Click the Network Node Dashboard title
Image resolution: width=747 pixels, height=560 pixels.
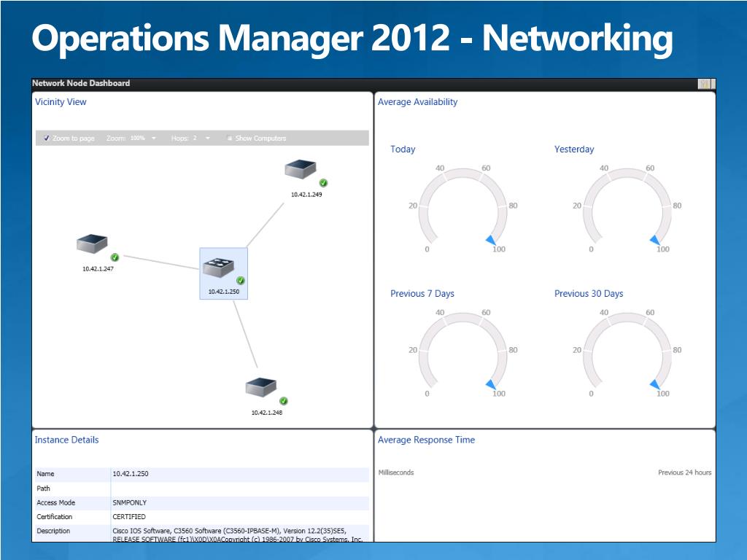pyautogui.click(x=81, y=83)
